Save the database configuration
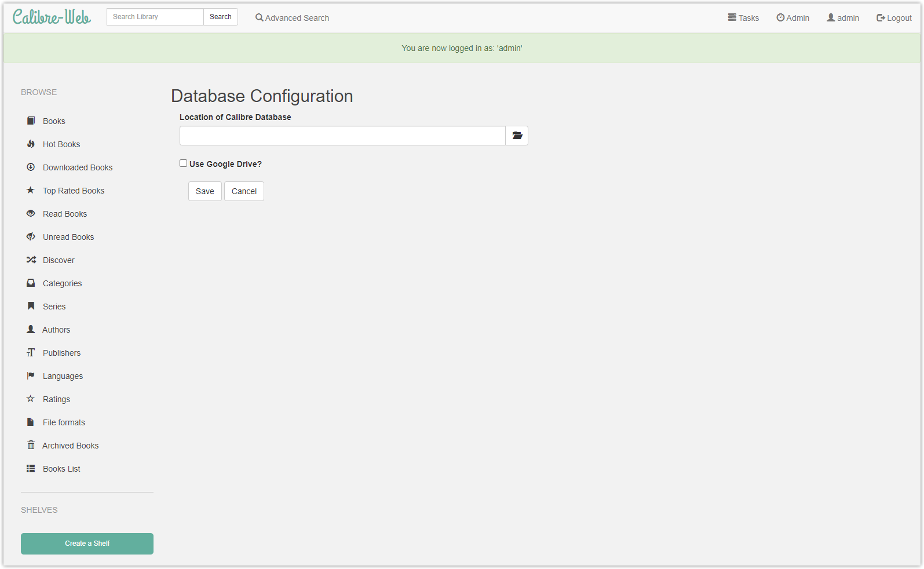This screenshot has width=924, height=569. [x=205, y=191]
